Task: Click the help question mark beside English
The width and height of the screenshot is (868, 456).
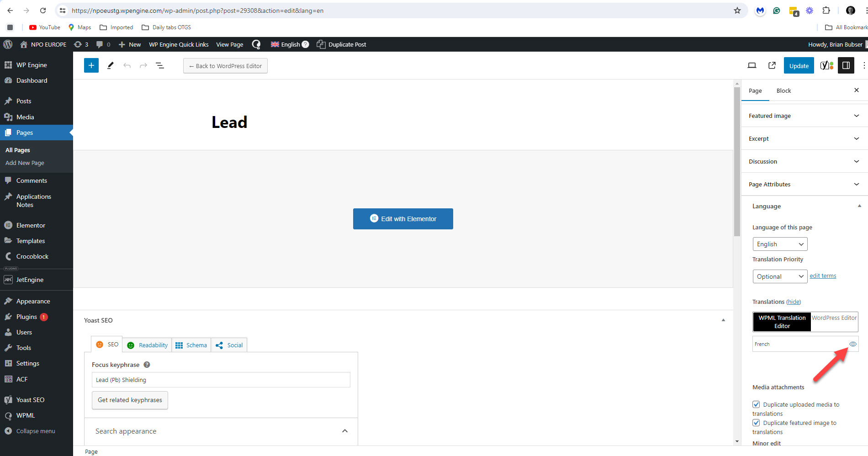Action: (x=306, y=44)
